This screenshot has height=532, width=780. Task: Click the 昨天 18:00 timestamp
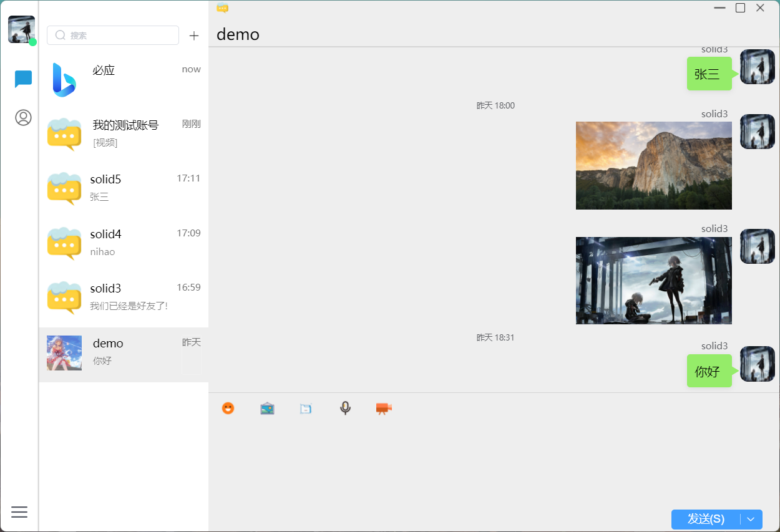495,105
